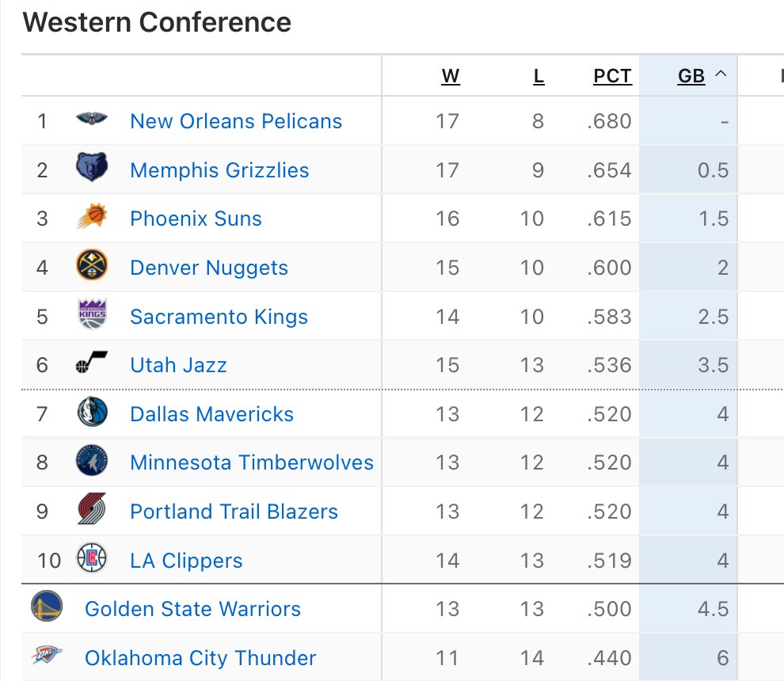Click the Utah Jazz logo icon
The width and height of the screenshot is (784, 681).
(x=92, y=363)
